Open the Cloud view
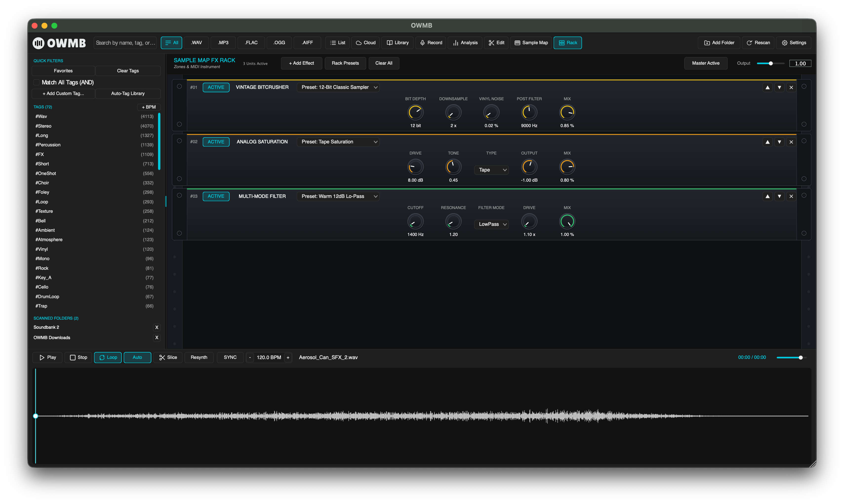The height and width of the screenshot is (504, 844). tap(366, 43)
